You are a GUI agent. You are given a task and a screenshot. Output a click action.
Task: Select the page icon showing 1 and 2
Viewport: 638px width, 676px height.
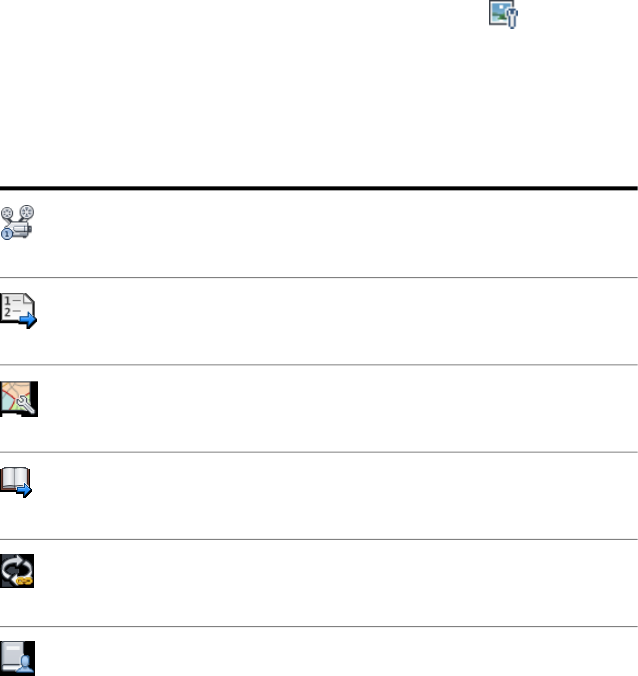[19, 309]
